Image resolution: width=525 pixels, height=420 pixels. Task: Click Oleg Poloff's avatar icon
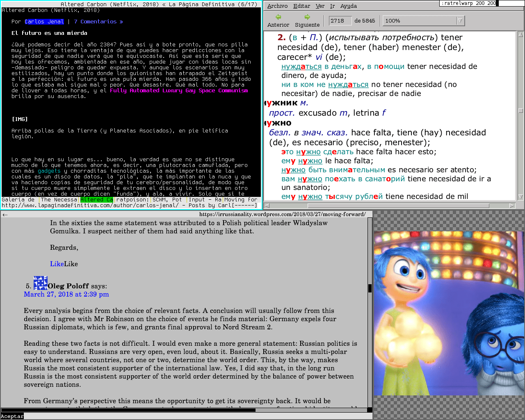(40, 283)
